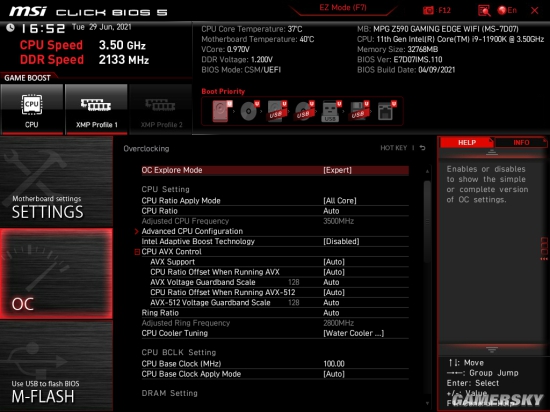Viewport: 550px width, 412px height.
Task: Select first hard disk boot priority icon
Action: [x=222, y=111]
